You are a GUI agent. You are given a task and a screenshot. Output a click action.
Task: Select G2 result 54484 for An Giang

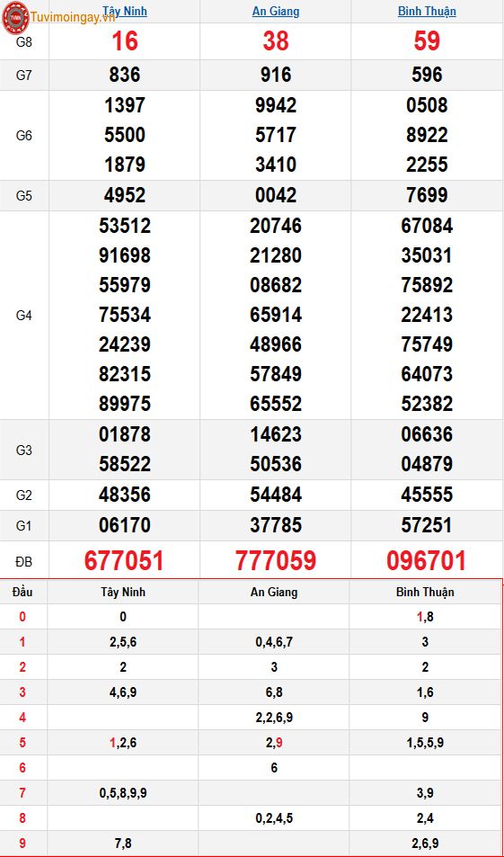coord(276,495)
